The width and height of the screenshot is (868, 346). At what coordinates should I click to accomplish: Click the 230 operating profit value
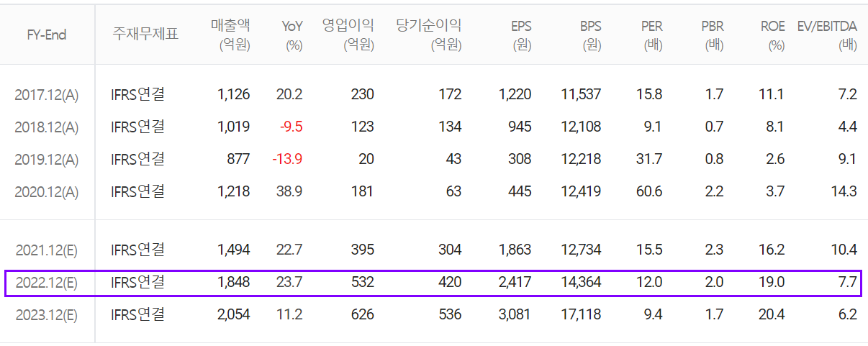362,94
